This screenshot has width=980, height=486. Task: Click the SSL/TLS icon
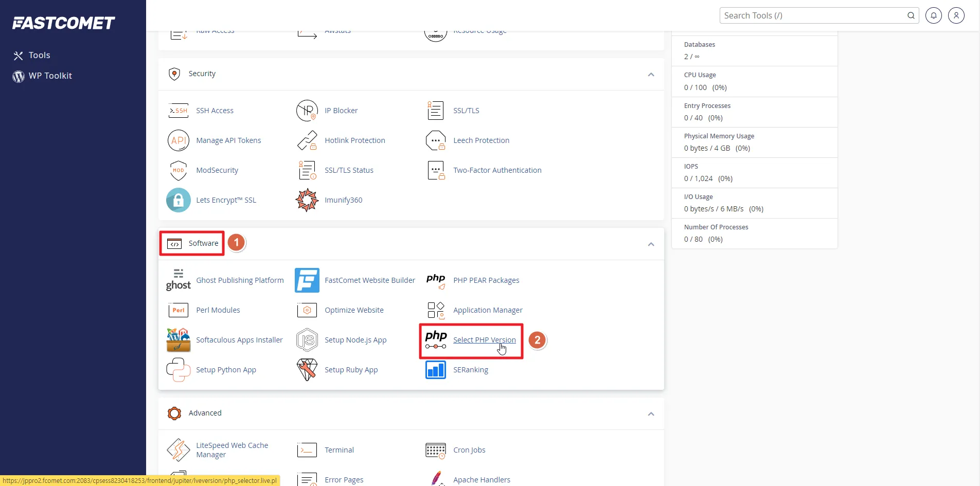tap(436, 111)
